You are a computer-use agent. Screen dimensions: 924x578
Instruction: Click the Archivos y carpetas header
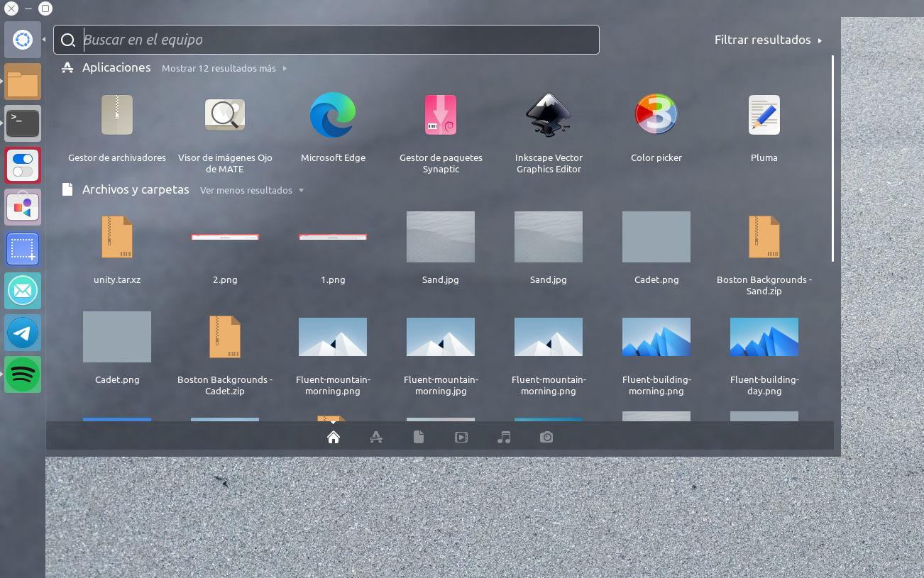coord(136,190)
